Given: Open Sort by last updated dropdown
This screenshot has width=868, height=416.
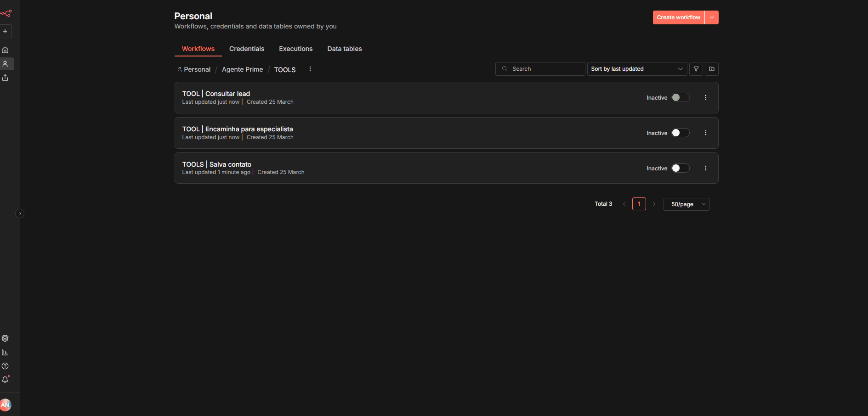Looking at the screenshot, I should coord(637,69).
